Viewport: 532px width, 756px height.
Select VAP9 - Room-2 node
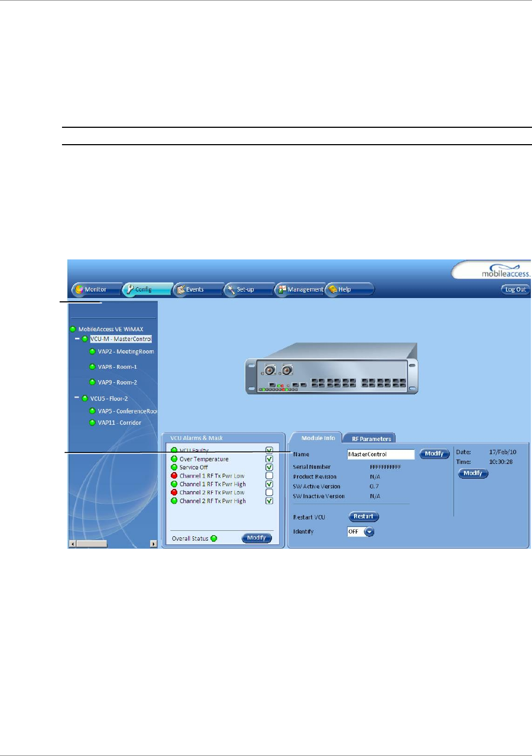[117, 382]
